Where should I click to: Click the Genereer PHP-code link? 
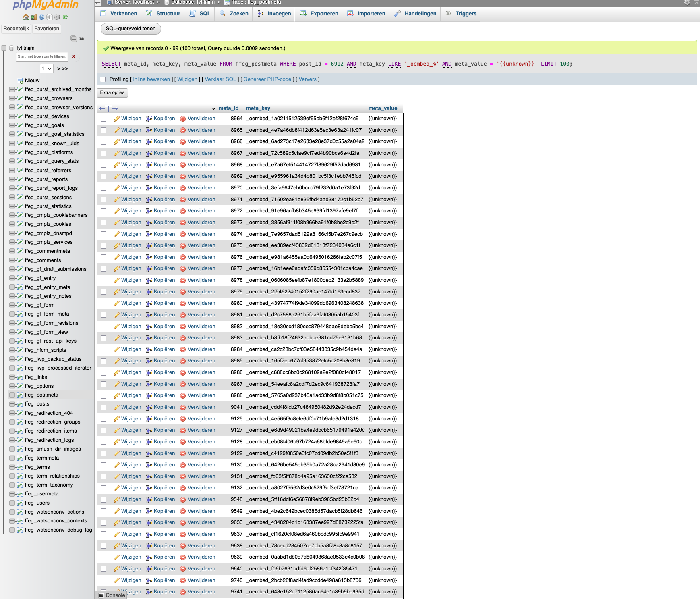(x=267, y=79)
